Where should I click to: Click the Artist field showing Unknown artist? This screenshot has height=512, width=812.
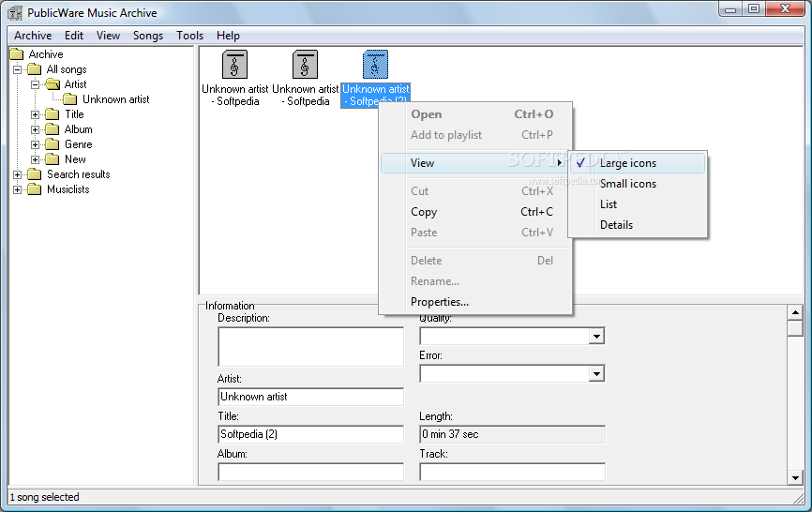pos(310,397)
